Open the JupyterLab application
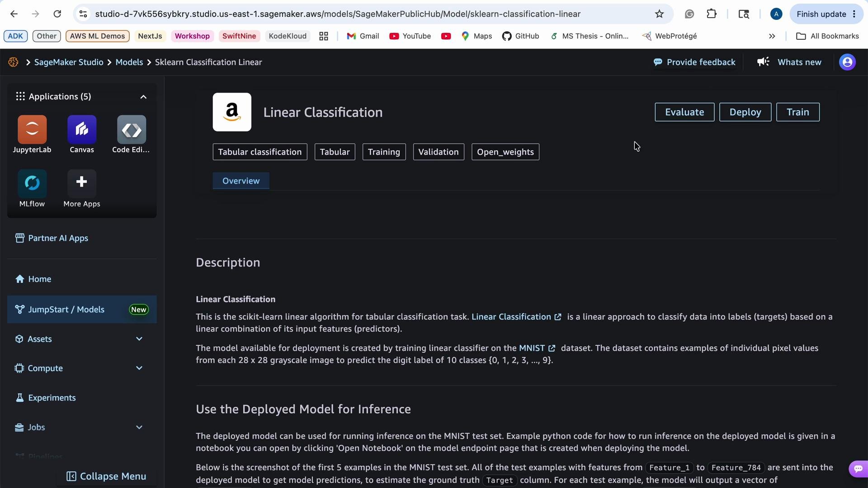The image size is (868, 488). click(32, 130)
